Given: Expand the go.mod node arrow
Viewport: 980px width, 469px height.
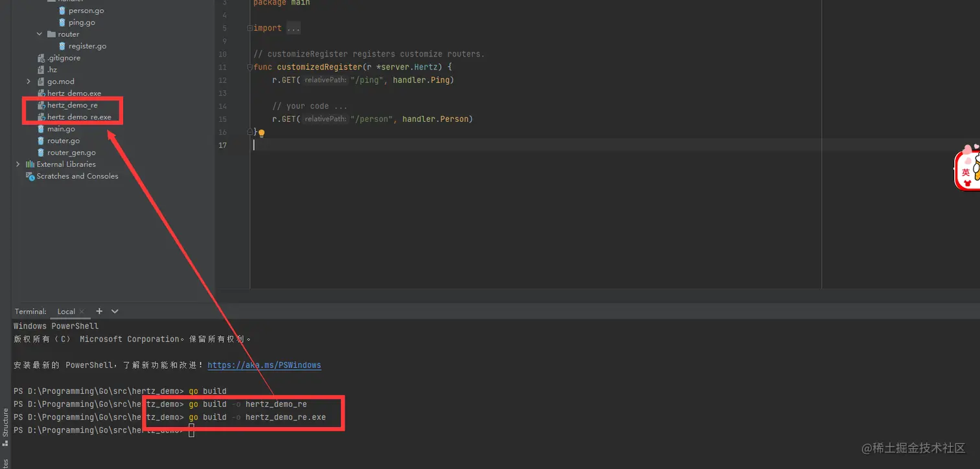Looking at the screenshot, I should (x=29, y=82).
